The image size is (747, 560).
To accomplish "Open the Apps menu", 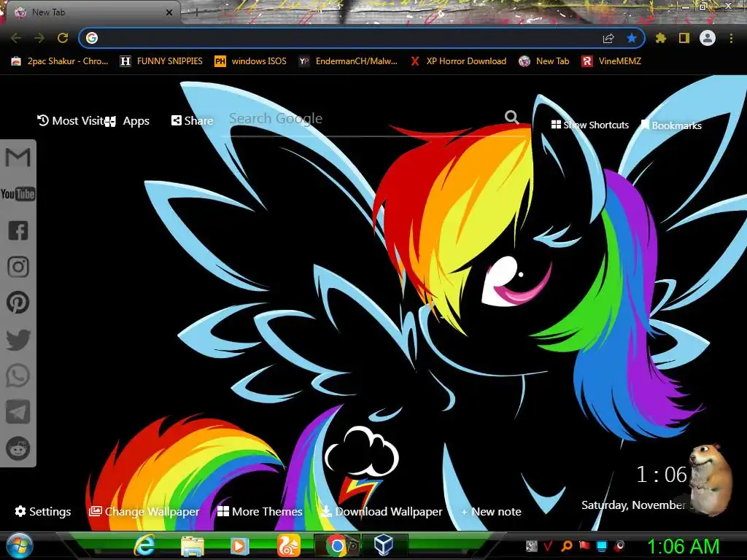I will pos(128,121).
